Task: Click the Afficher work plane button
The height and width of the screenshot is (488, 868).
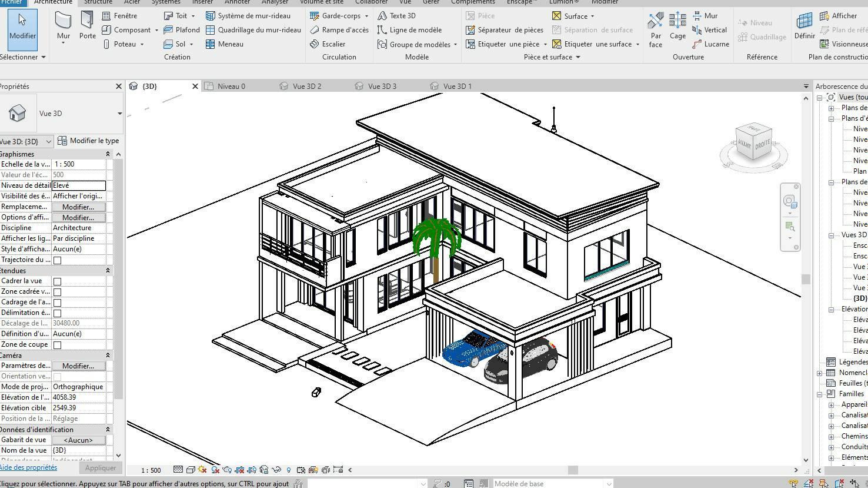Action: (839, 16)
